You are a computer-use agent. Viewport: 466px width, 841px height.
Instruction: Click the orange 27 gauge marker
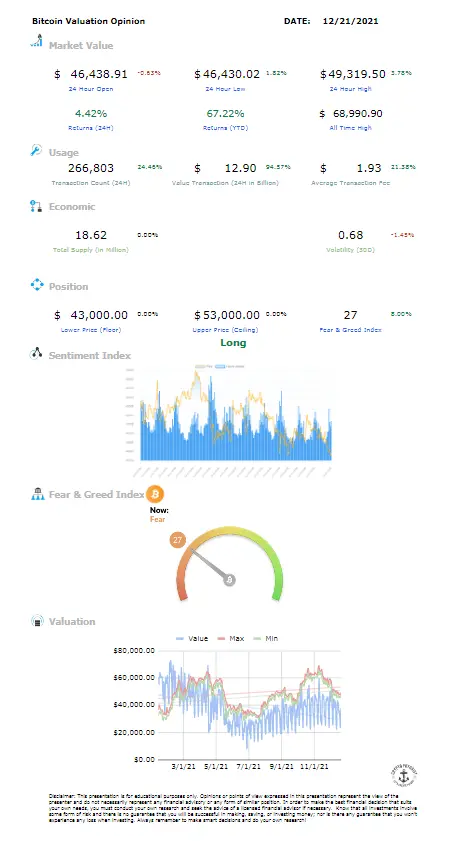pyautogui.click(x=177, y=540)
